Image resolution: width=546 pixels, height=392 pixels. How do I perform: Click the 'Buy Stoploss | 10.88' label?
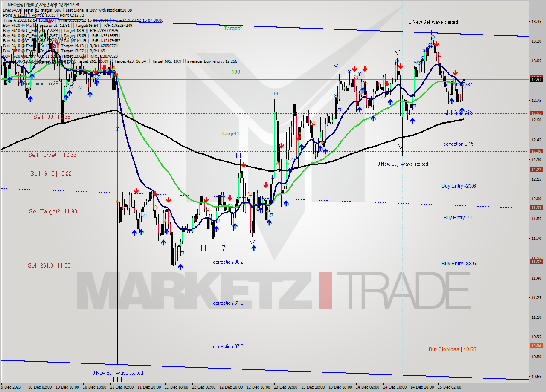click(x=453, y=349)
